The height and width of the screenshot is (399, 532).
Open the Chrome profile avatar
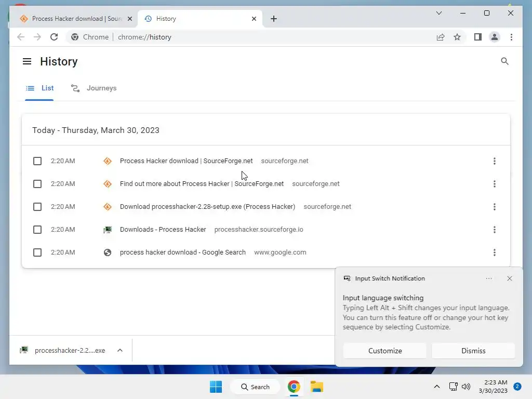[495, 37]
